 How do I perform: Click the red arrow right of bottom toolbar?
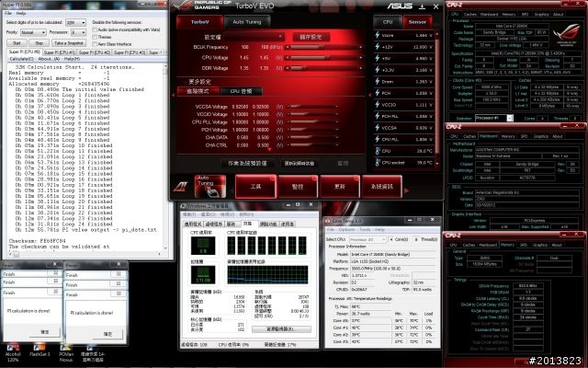click(x=406, y=190)
